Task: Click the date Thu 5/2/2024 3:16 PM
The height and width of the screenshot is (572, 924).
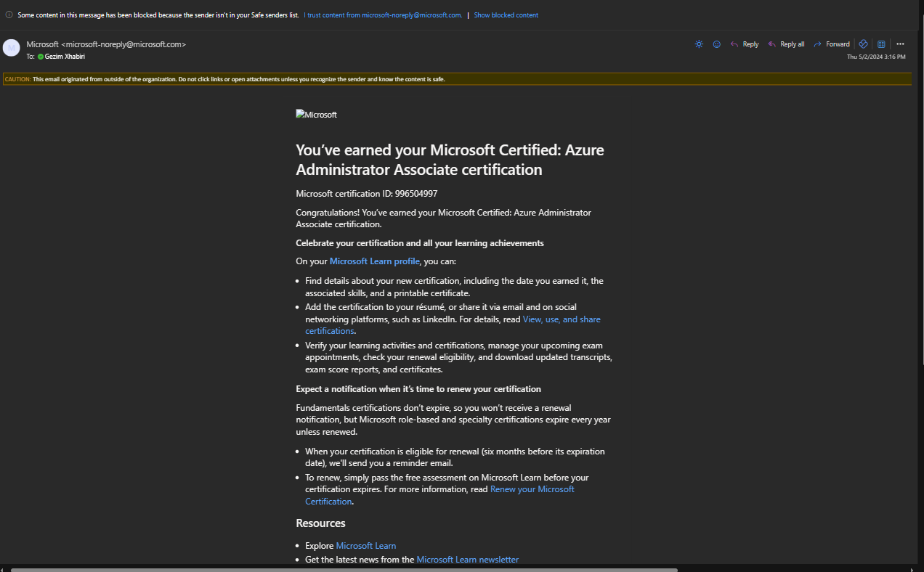Action: click(x=876, y=57)
